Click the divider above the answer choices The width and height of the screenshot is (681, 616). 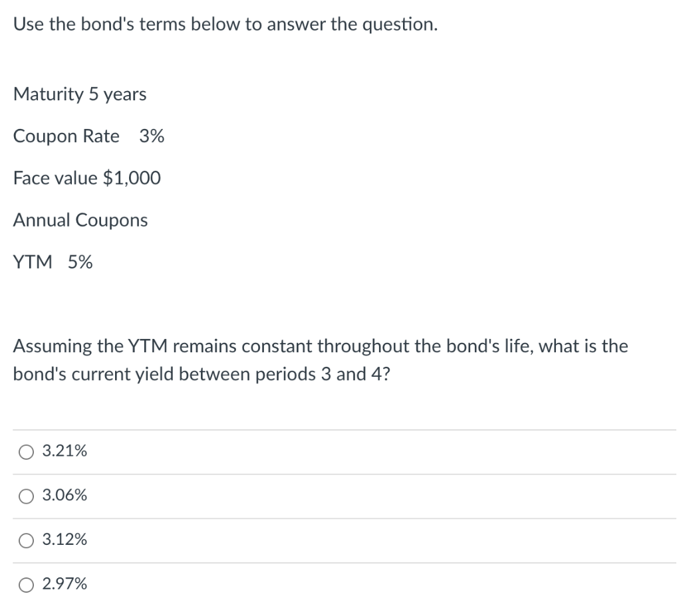coord(340,429)
